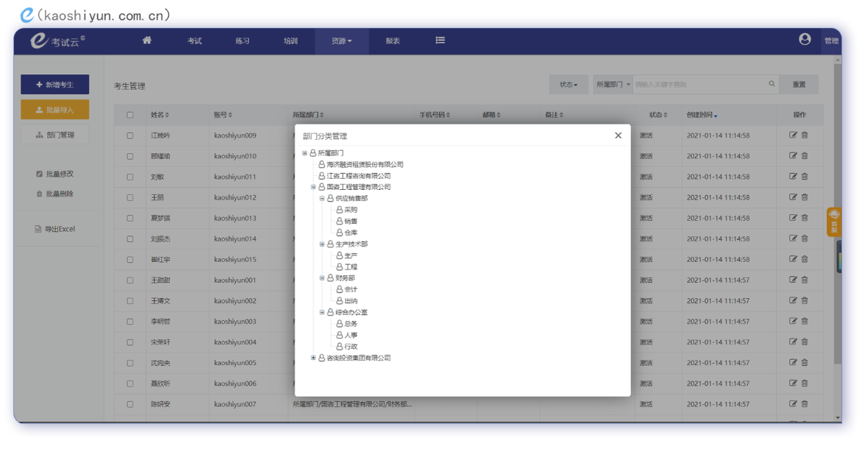Close the 部门分类管理 dialog
Viewport: 868px width, 449px height.
tap(617, 135)
